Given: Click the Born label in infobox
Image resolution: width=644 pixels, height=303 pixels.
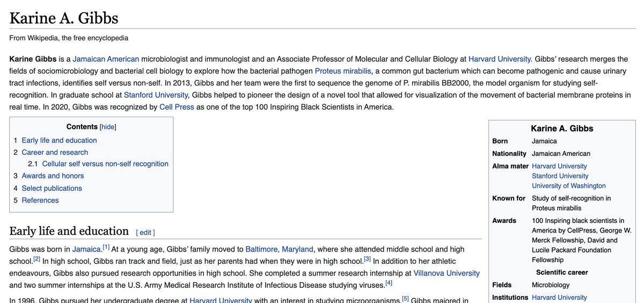Looking at the screenshot, I should [x=500, y=141].
